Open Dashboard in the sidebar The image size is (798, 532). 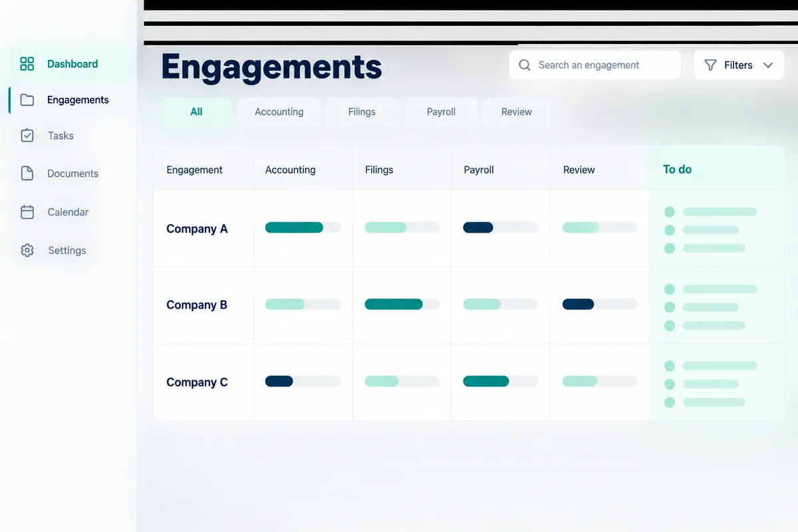click(72, 64)
